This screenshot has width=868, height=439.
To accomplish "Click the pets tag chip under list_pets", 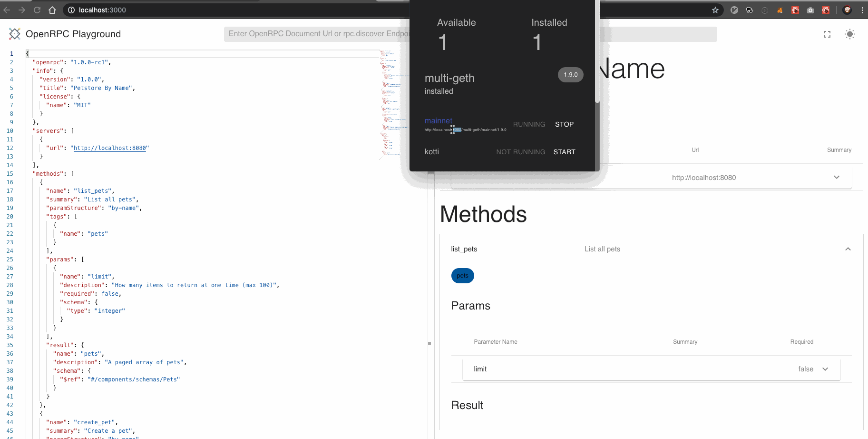I will 462,276.
